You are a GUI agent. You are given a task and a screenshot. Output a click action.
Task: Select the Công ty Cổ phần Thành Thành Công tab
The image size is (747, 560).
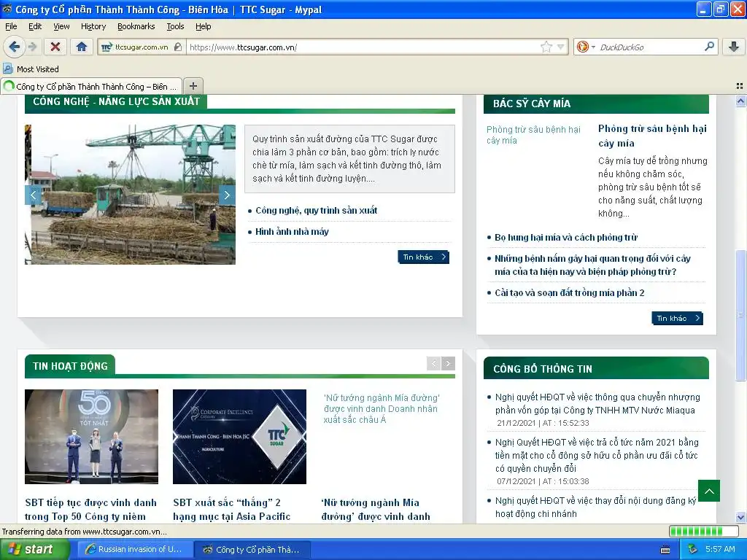coord(91,86)
